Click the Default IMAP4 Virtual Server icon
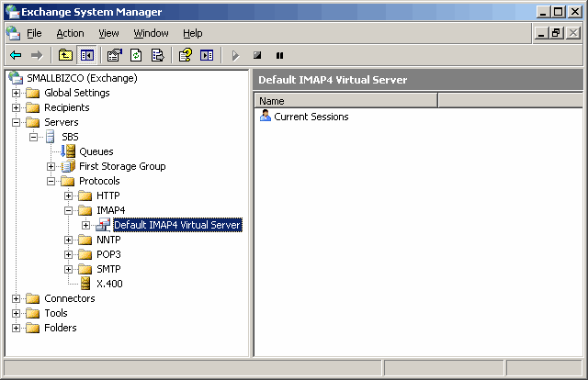Viewport: 588px width, 380px height. (103, 225)
